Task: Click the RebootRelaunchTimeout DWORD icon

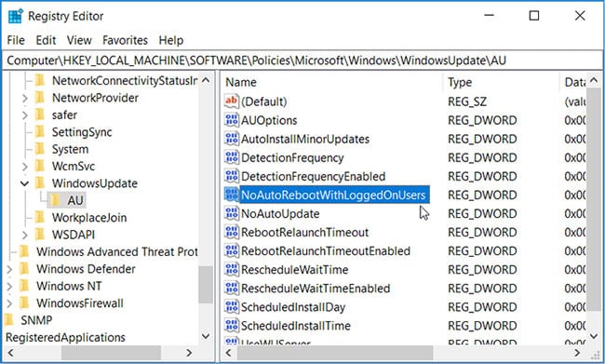Action: click(231, 232)
